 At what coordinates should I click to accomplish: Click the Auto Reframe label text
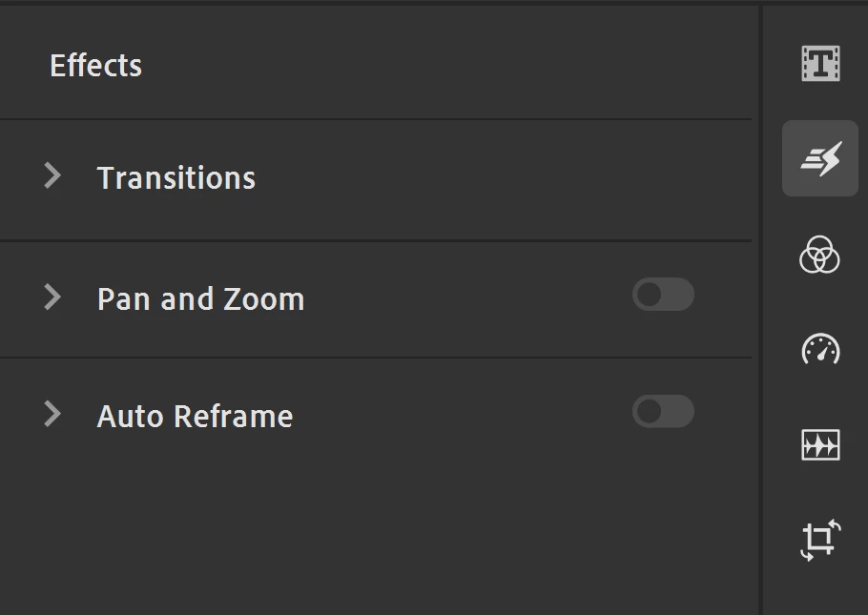(x=195, y=417)
